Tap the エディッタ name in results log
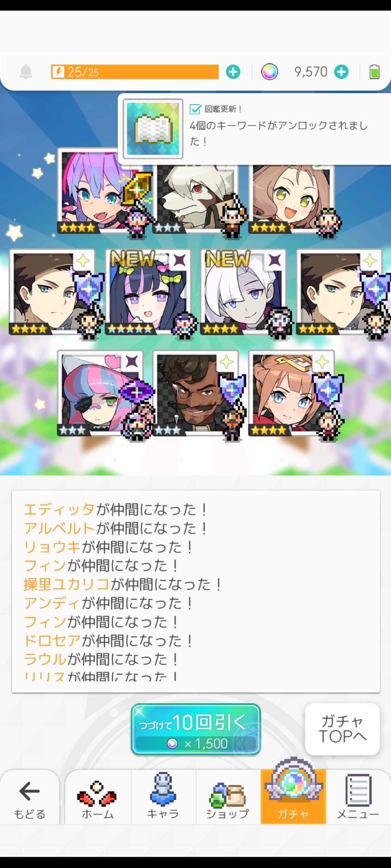The height and width of the screenshot is (868, 391). point(59,510)
